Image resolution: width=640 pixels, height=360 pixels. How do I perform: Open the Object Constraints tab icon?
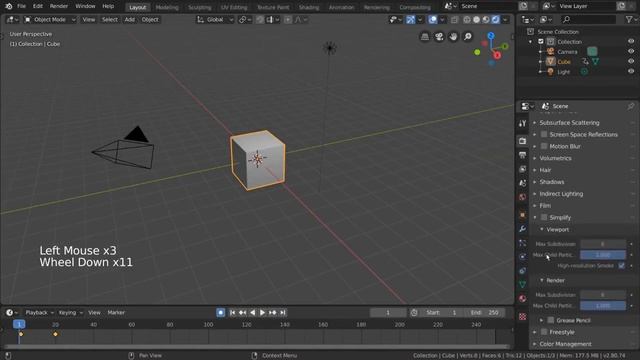522,271
